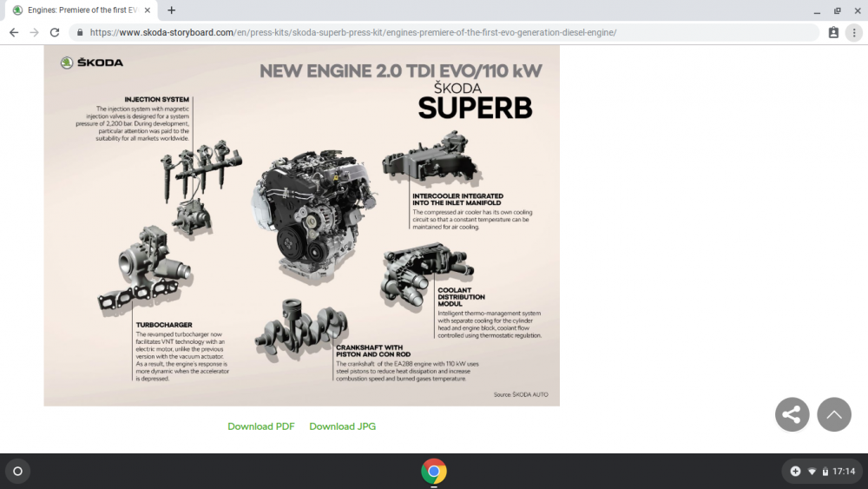Open notifications plus icon in tray
The width and height of the screenshot is (868, 489).
tap(795, 472)
